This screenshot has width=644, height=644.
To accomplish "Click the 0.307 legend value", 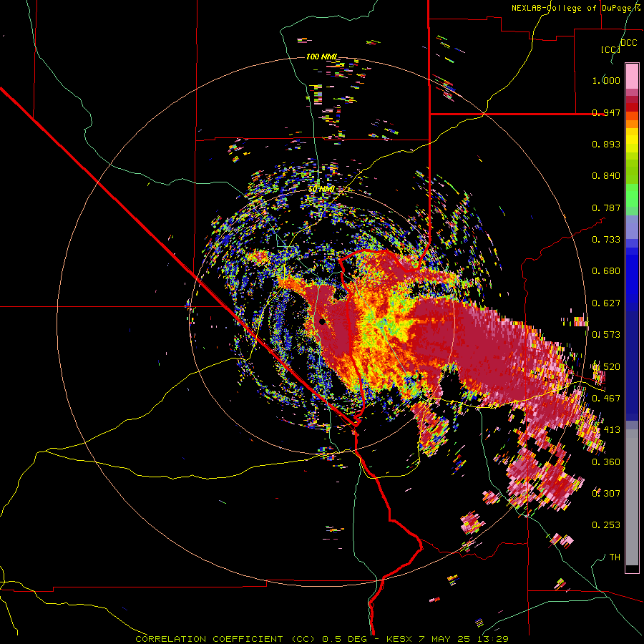I will tap(606, 493).
